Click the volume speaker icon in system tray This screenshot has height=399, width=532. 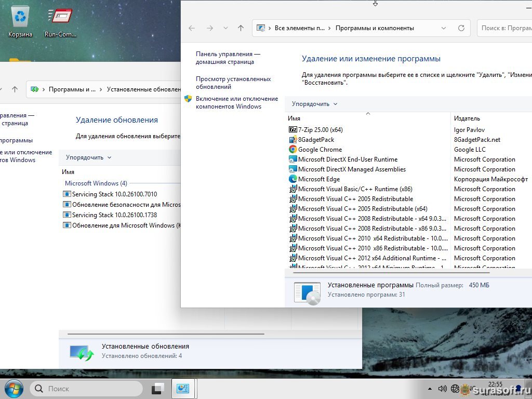point(443,389)
